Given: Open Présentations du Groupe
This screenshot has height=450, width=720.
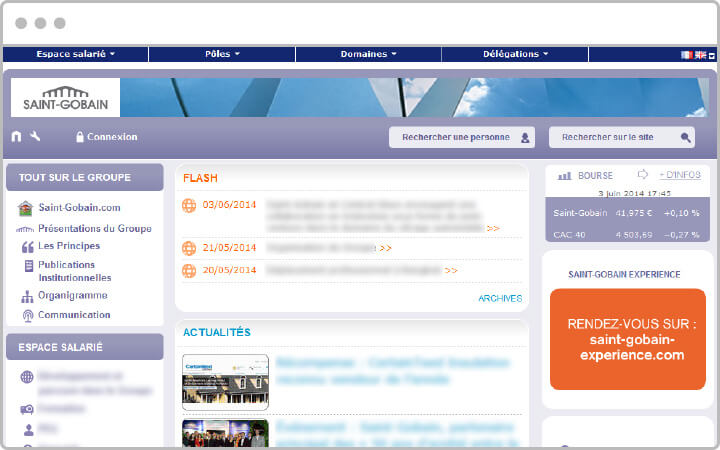Looking at the screenshot, I should click(95, 228).
